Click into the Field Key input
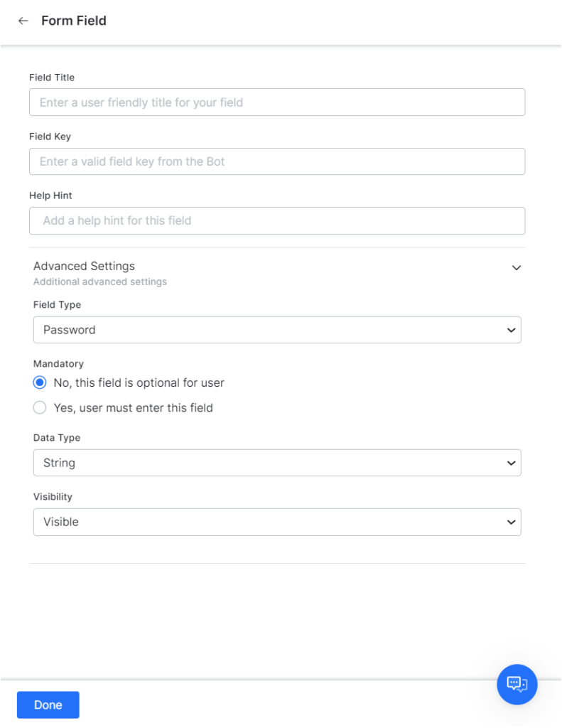This screenshot has height=728, width=562. (277, 161)
